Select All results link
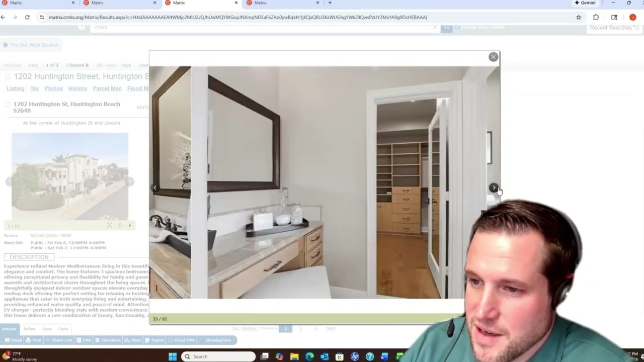 99,65
